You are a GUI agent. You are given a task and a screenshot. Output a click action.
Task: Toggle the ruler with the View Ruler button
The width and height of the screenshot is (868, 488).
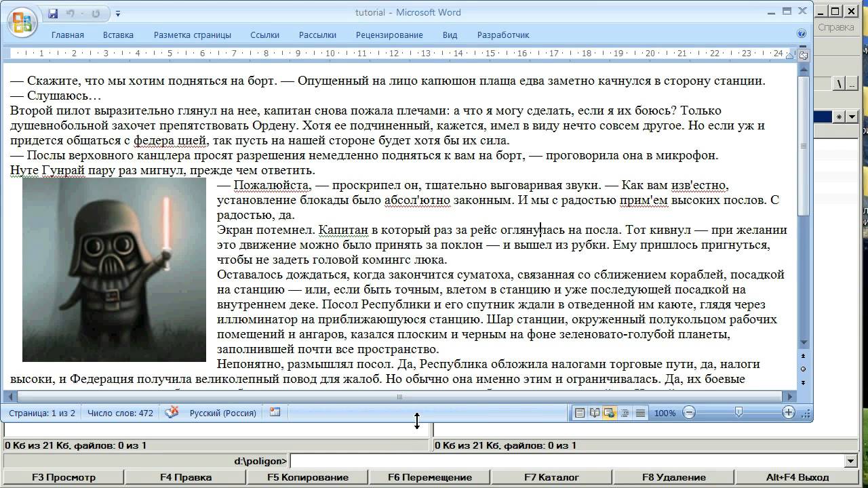[804, 55]
